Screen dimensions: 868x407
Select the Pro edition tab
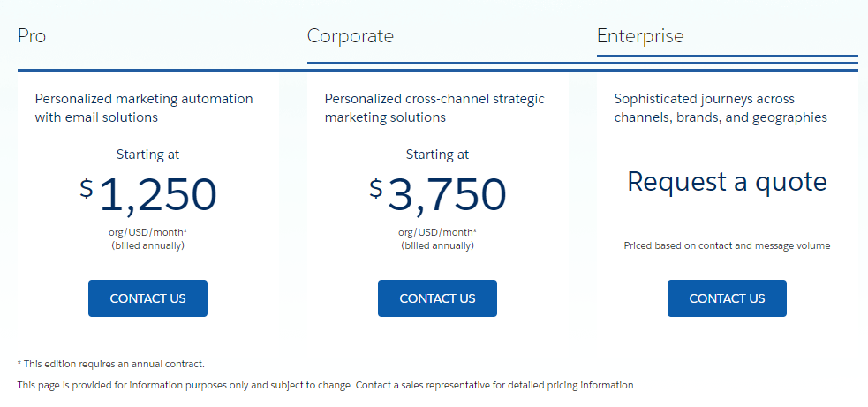32,36
